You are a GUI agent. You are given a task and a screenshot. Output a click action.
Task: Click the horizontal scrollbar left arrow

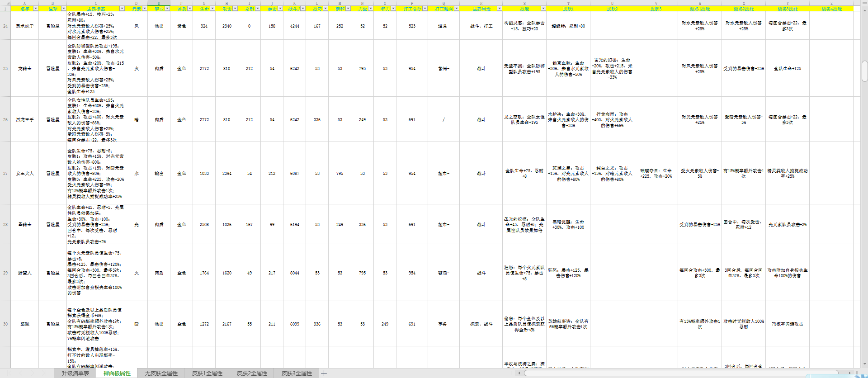pyautogui.click(x=519, y=373)
